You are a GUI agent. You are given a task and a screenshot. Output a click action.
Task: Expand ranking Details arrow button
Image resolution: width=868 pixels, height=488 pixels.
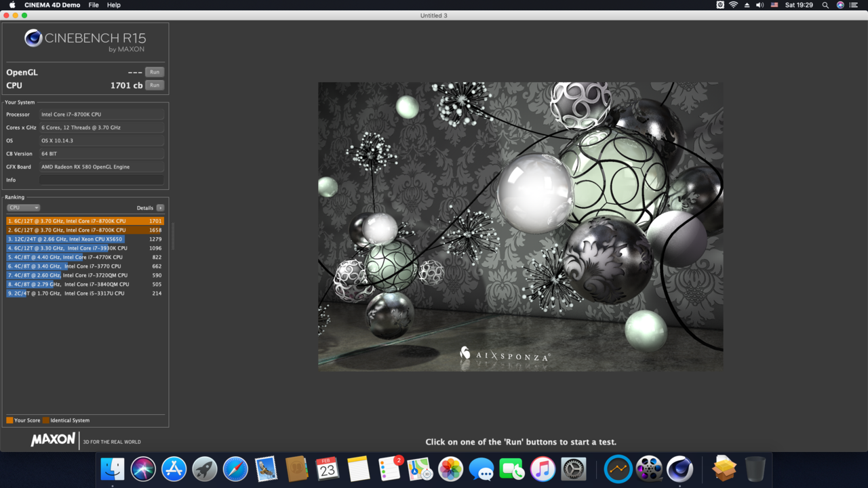click(160, 208)
